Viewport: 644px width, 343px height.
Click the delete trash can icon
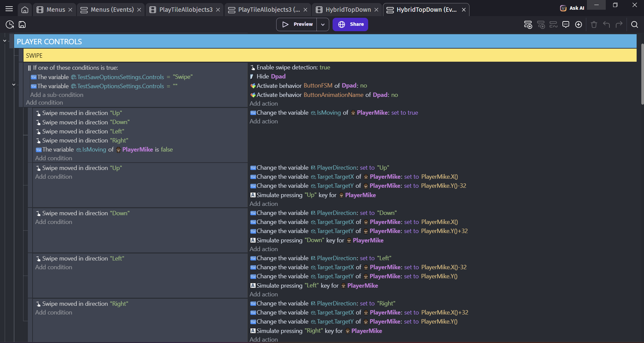[594, 24]
